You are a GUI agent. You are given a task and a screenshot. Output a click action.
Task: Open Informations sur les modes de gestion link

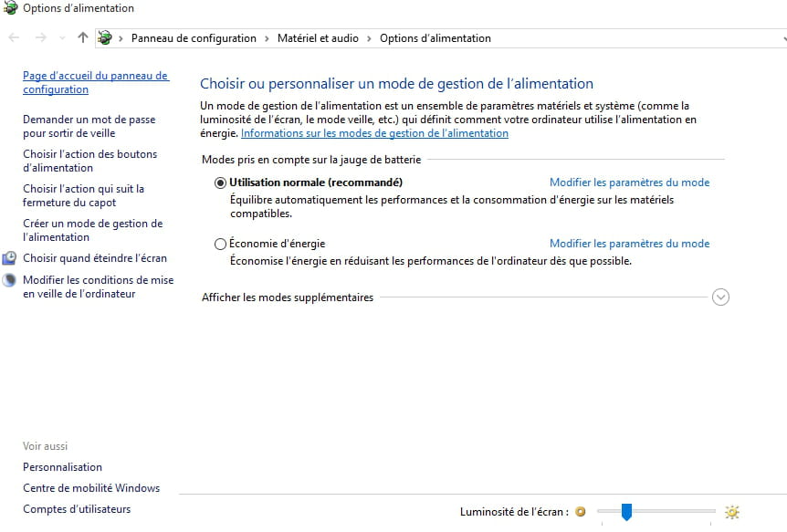[x=374, y=133]
